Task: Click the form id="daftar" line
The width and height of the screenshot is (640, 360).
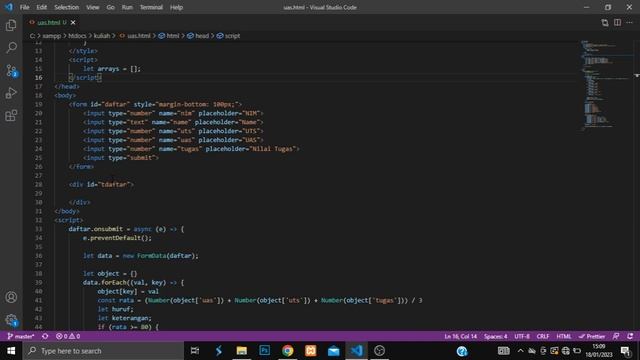Action: tap(155, 104)
